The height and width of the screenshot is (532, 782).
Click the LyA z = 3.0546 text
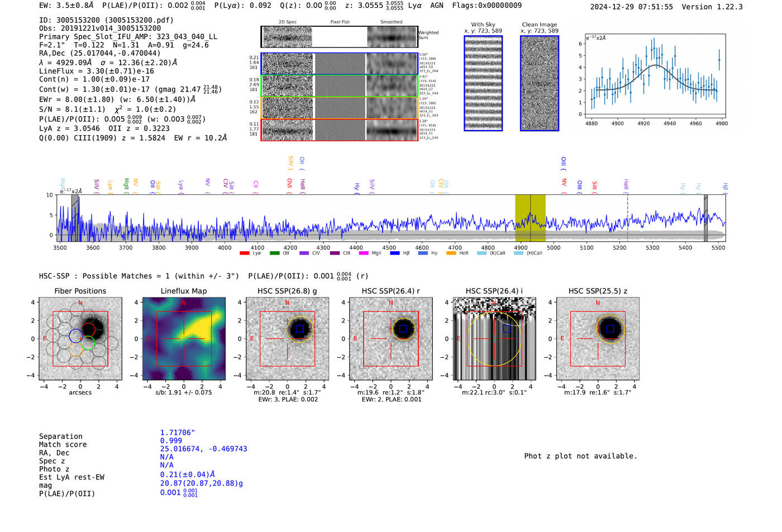click(x=70, y=128)
